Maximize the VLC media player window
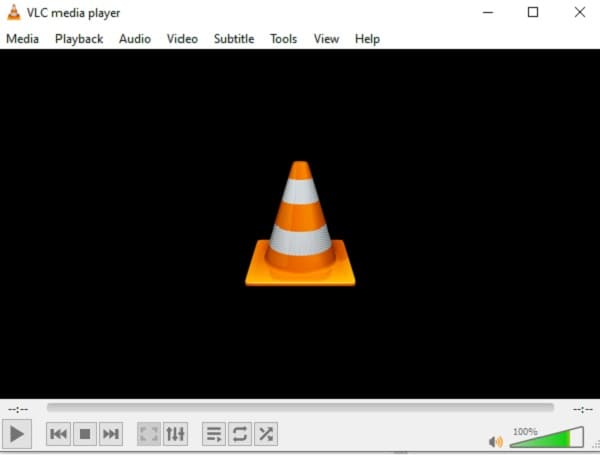The image size is (600, 457). pos(533,12)
